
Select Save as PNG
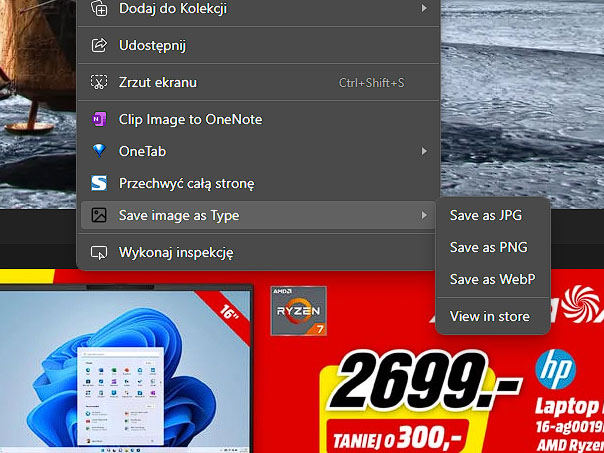tap(493, 247)
